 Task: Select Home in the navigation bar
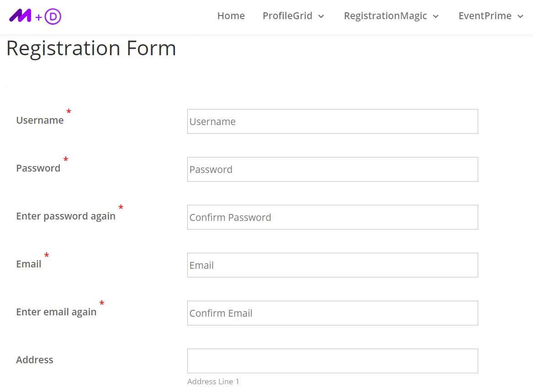click(231, 16)
